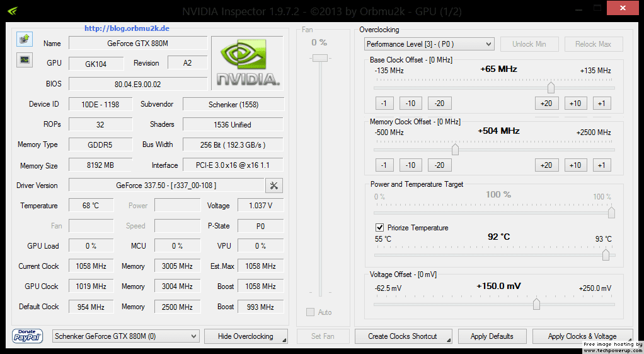Click the BIOS field 80.04.E9.00.02
This screenshot has width=644, height=354.
138,84
